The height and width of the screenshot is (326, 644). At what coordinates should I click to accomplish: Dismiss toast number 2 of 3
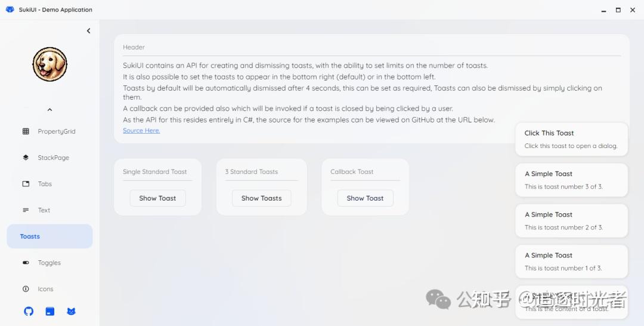click(x=571, y=221)
